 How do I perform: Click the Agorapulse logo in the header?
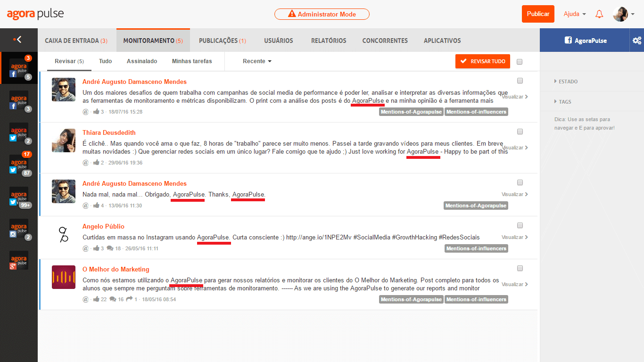pos(35,14)
